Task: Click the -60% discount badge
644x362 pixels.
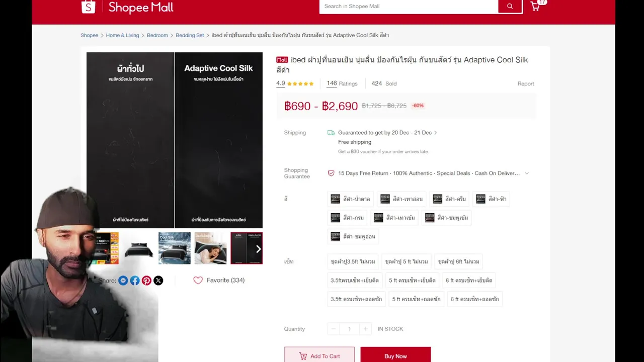Action: (x=418, y=106)
